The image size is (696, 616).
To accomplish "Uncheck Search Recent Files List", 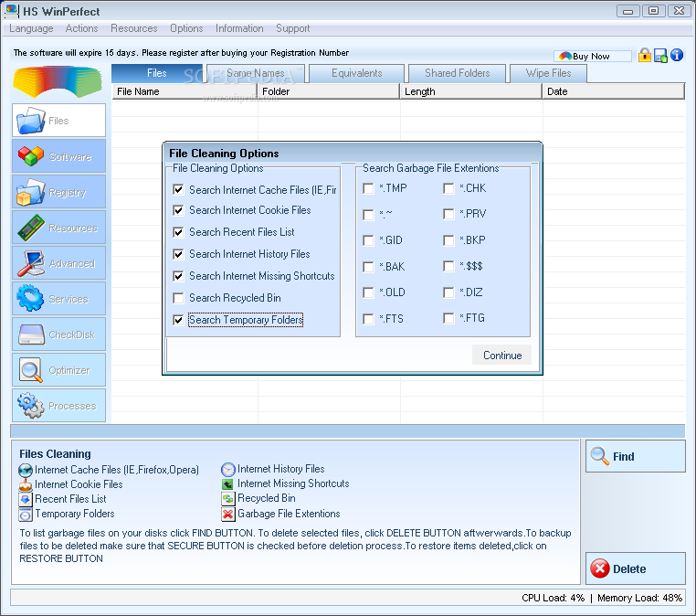I will (178, 232).
